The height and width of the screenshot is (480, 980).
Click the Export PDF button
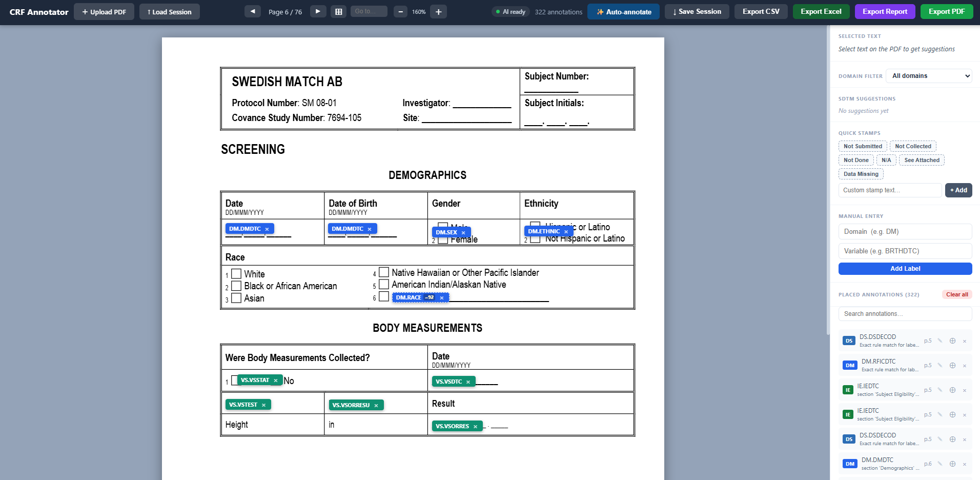pyautogui.click(x=947, y=11)
